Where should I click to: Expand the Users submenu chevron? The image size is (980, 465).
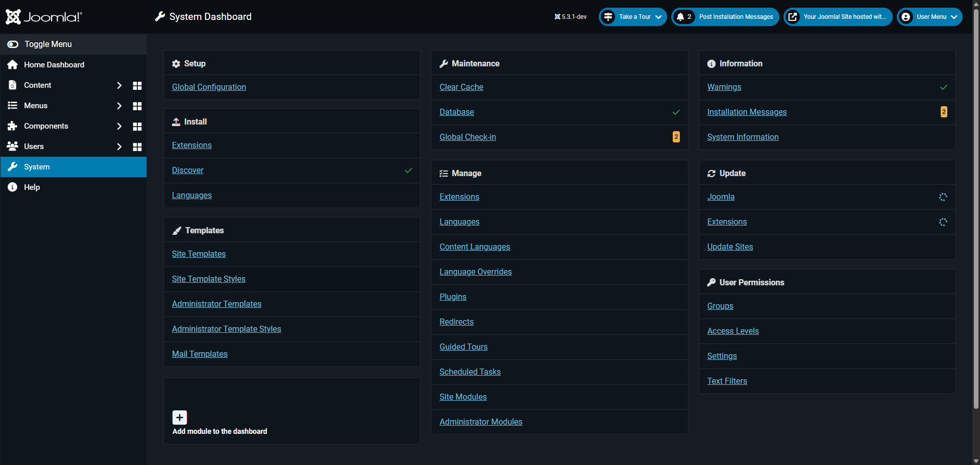pyautogui.click(x=119, y=146)
